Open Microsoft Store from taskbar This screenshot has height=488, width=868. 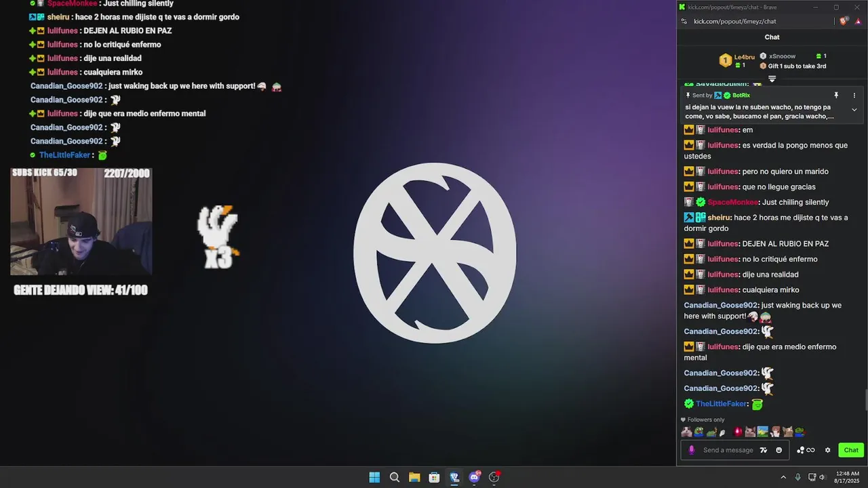(x=434, y=477)
